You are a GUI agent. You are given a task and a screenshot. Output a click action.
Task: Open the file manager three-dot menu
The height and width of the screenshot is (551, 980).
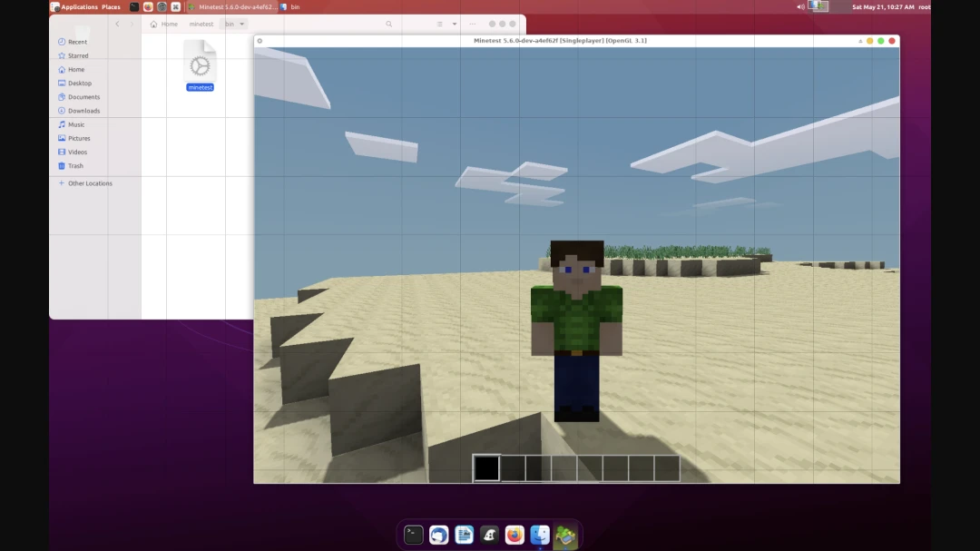pyautogui.click(x=473, y=25)
